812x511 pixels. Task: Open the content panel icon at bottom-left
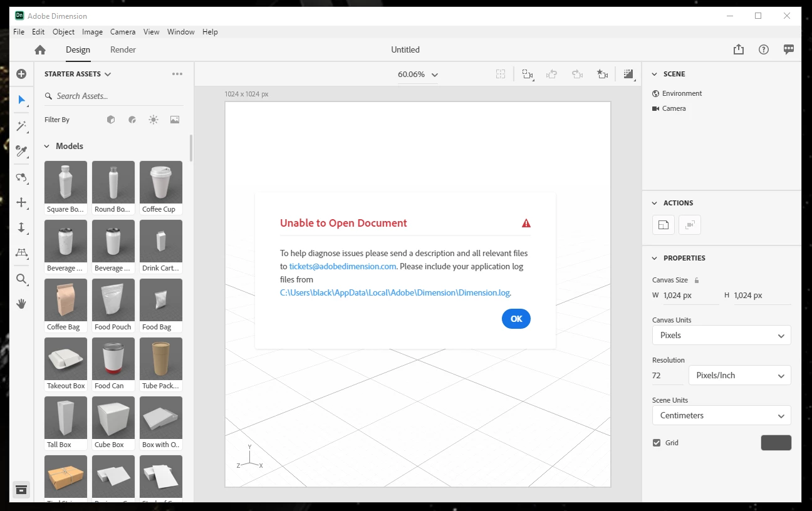point(21,489)
